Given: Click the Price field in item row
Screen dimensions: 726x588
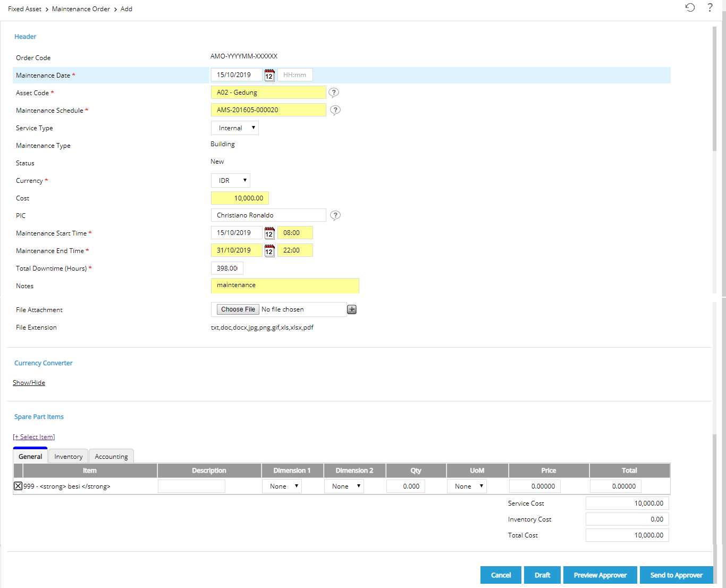Looking at the screenshot, I should (x=535, y=486).
